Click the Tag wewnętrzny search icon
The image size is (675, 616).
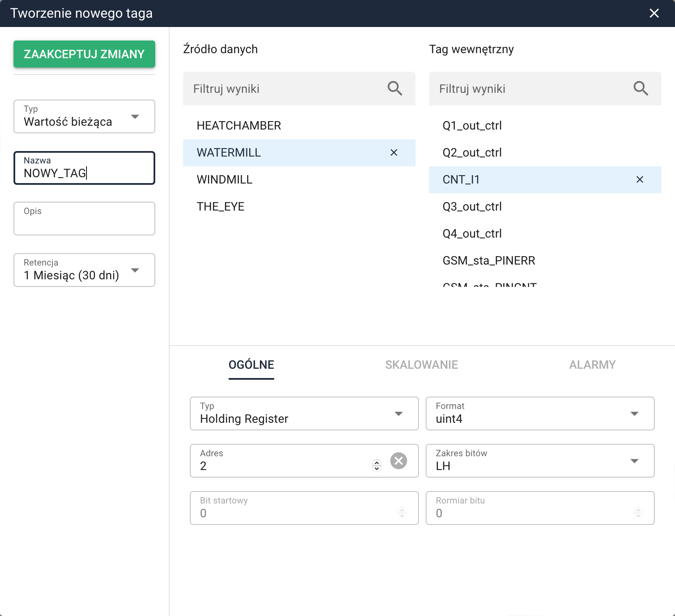(641, 89)
